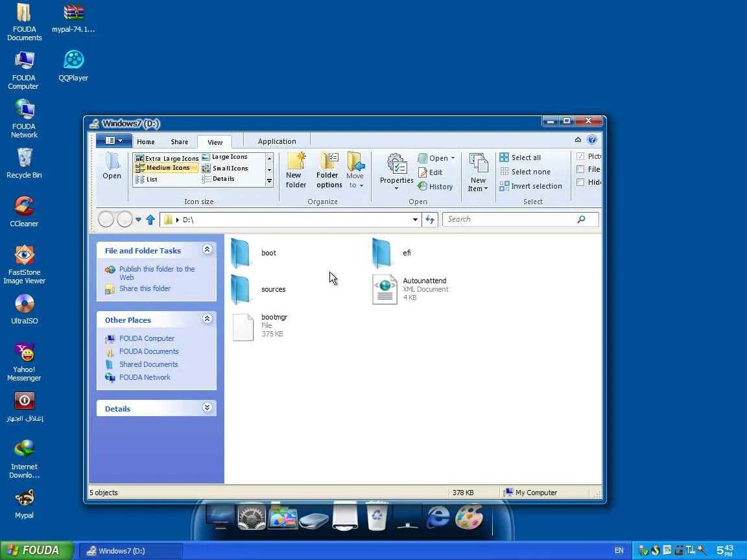Click the Properties ribbon icon
Image resolution: width=747 pixels, height=560 pixels.
[396, 171]
